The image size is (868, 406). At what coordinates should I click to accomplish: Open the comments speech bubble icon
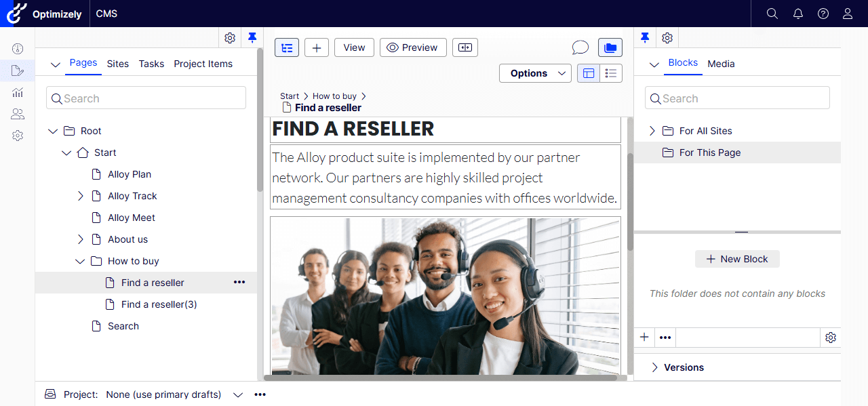tap(580, 47)
